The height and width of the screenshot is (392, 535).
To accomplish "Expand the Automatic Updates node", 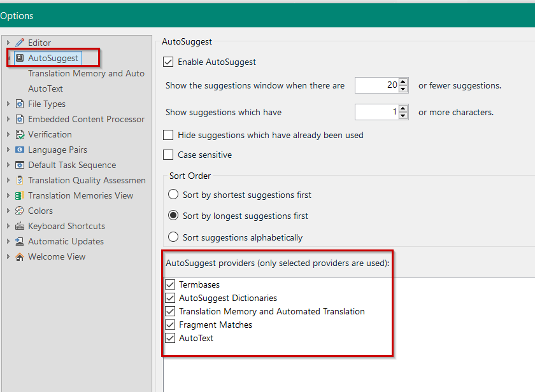I will pyautogui.click(x=8, y=241).
